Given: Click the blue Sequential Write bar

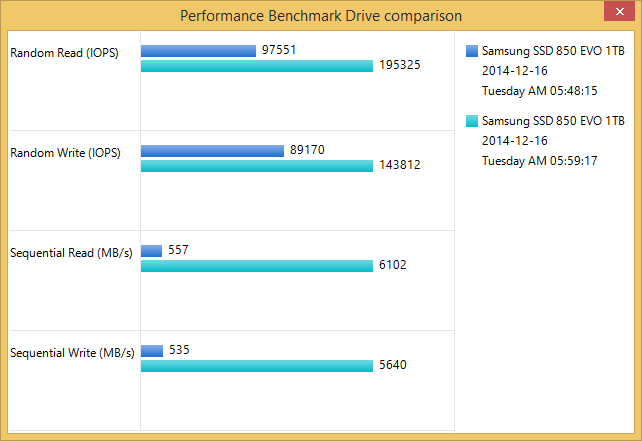Looking at the screenshot, I should pyautogui.click(x=152, y=351).
